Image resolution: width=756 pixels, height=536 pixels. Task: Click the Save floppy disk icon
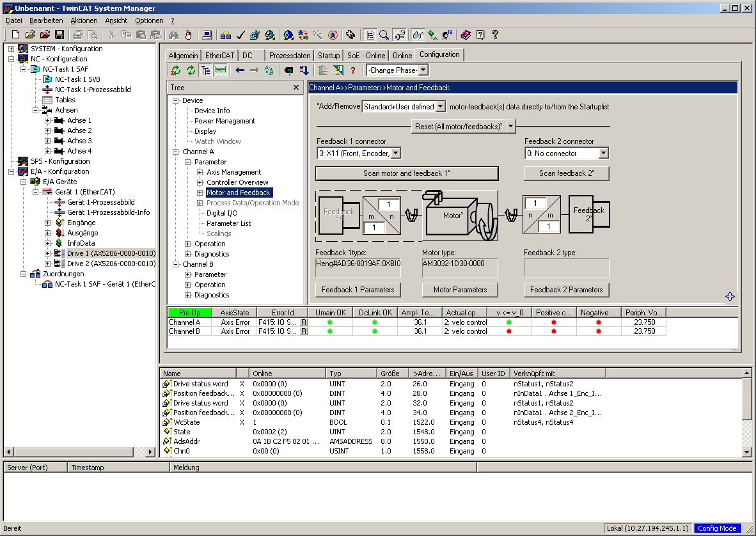point(59,35)
